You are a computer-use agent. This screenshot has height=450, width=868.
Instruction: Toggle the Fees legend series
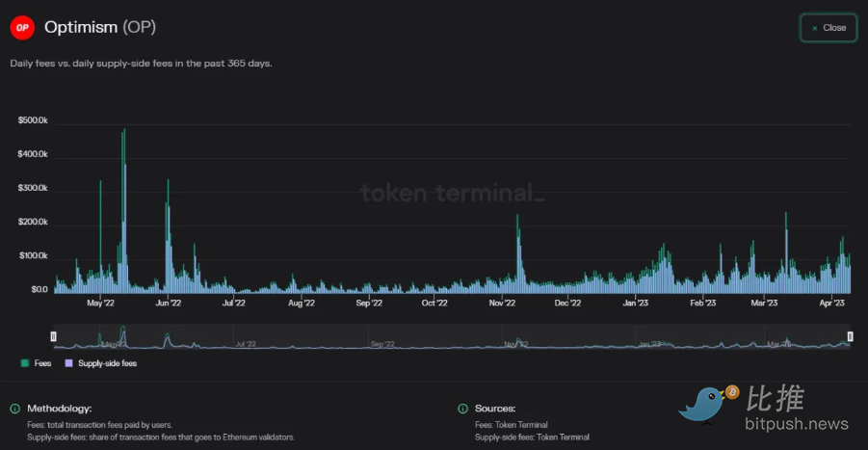[36, 363]
